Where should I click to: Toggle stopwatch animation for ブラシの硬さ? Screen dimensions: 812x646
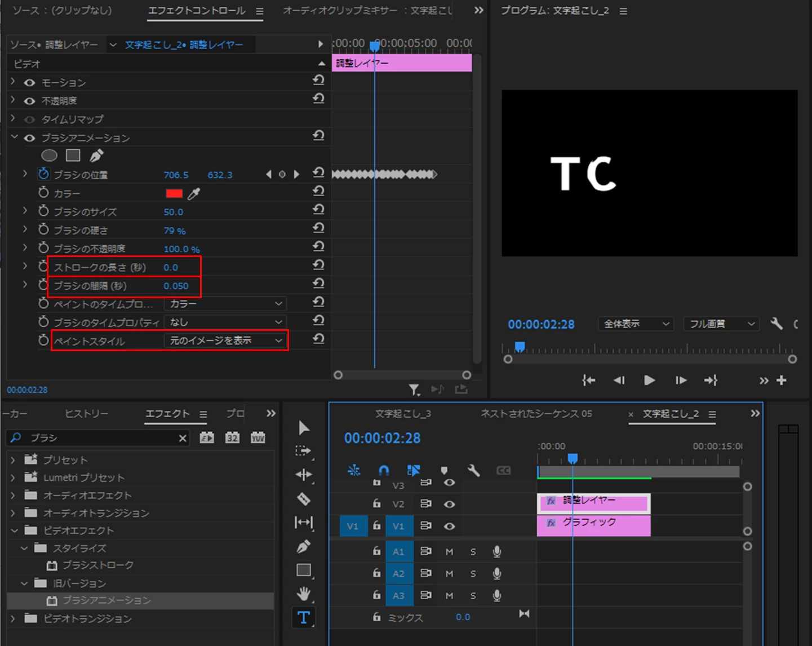pyautogui.click(x=43, y=229)
